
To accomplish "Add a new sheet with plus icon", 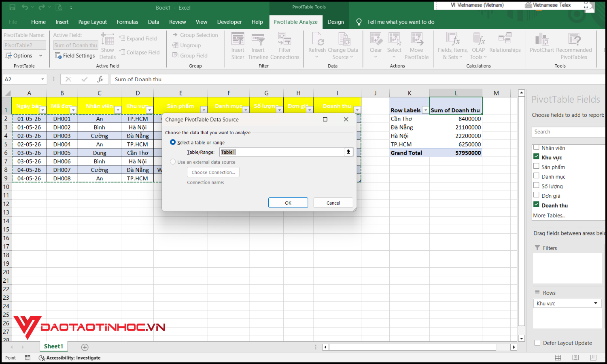I will (85, 347).
